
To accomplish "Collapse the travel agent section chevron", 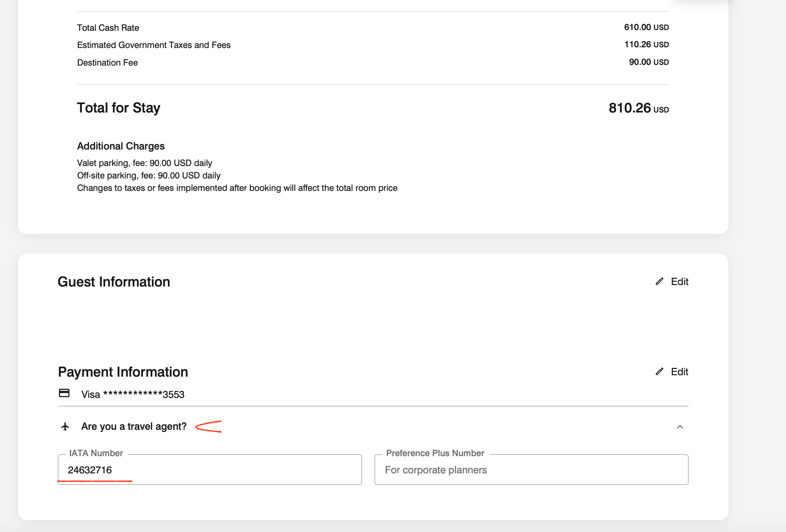I will [x=680, y=427].
